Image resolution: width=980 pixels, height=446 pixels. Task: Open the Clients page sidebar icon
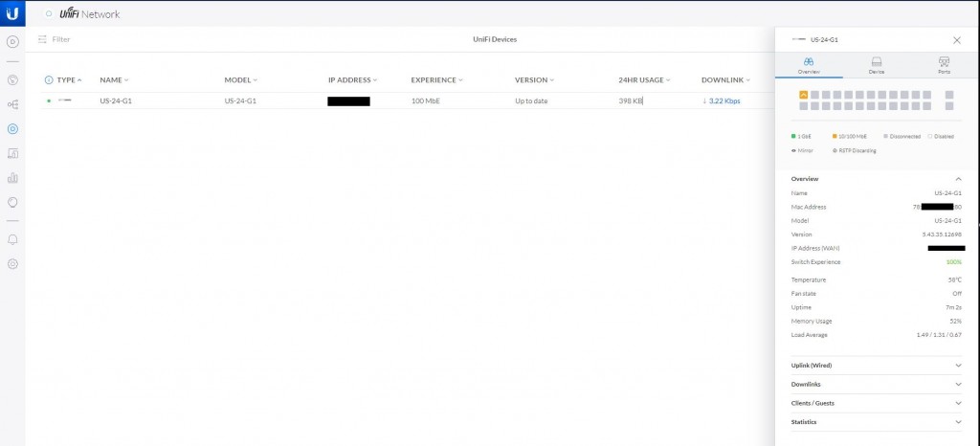click(x=12, y=153)
